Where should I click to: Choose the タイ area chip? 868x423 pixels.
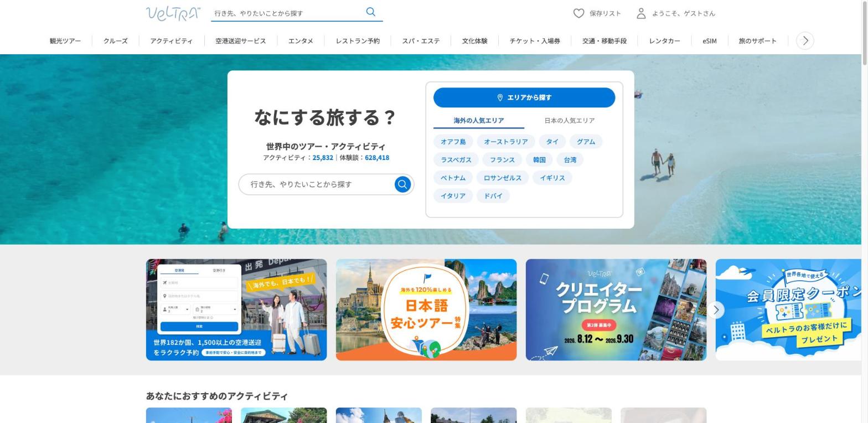(x=552, y=142)
